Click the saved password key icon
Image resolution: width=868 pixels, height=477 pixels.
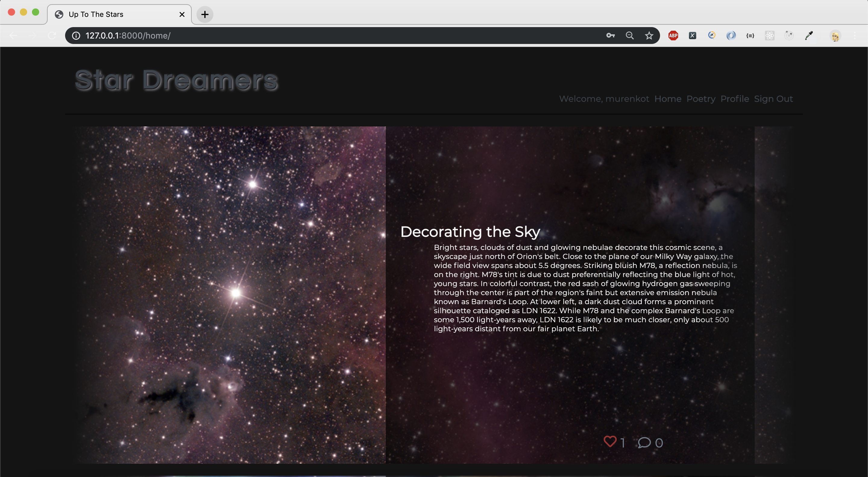(x=610, y=35)
